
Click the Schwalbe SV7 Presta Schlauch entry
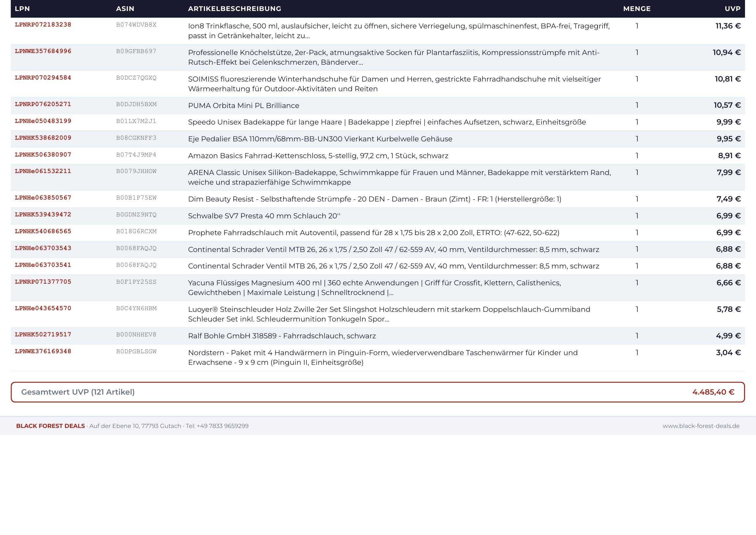(x=264, y=216)
